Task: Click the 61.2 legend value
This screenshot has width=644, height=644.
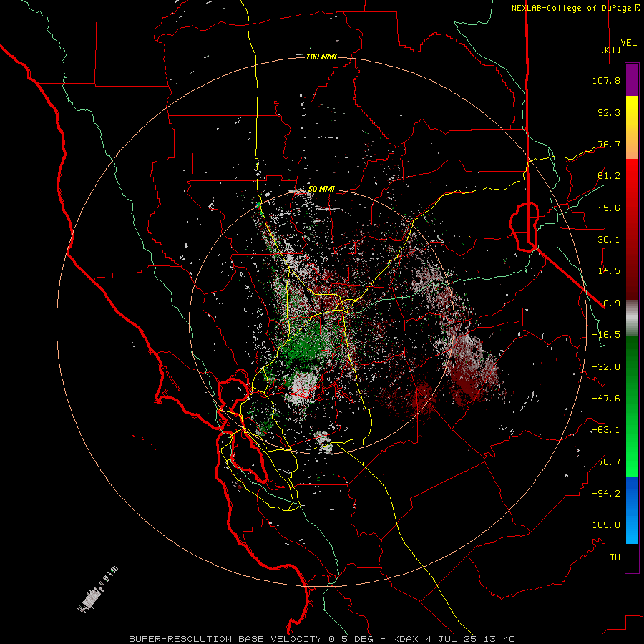Action: [x=609, y=176]
